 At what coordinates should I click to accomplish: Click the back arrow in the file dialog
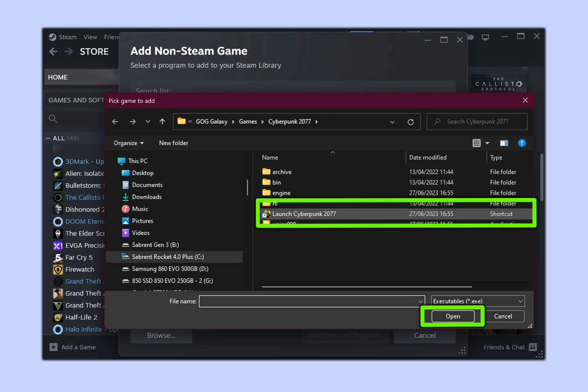[x=115, y=122]
